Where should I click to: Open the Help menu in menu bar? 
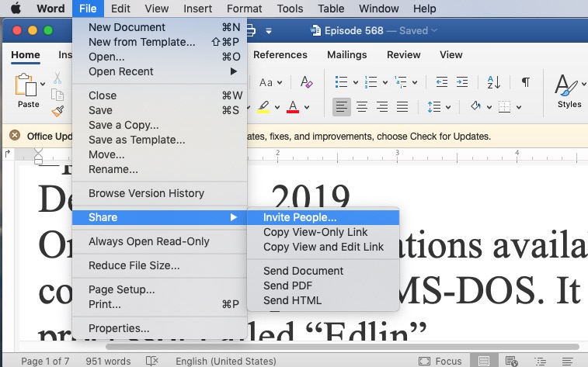tap(425, 9)
